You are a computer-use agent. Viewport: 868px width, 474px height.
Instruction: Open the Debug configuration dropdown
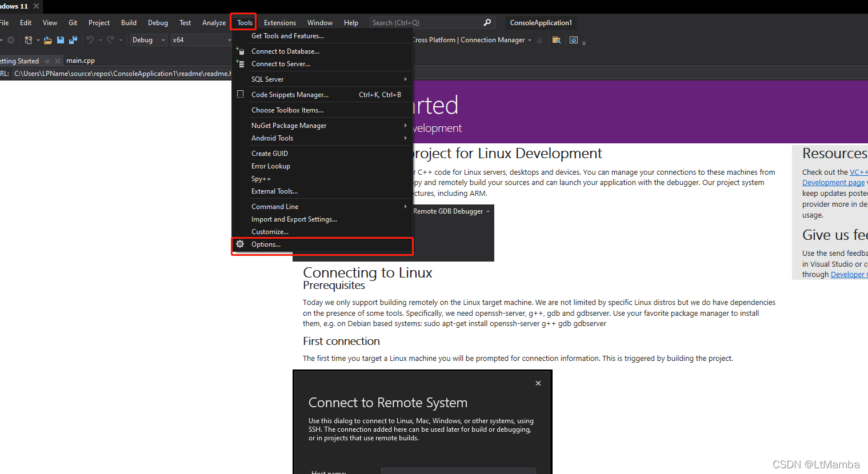[x=149, y=40]
